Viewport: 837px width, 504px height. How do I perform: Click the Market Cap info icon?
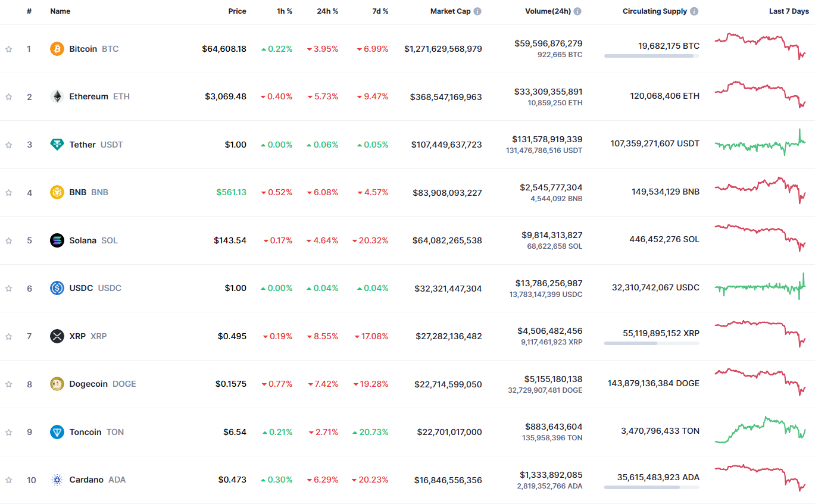[477, 11]
